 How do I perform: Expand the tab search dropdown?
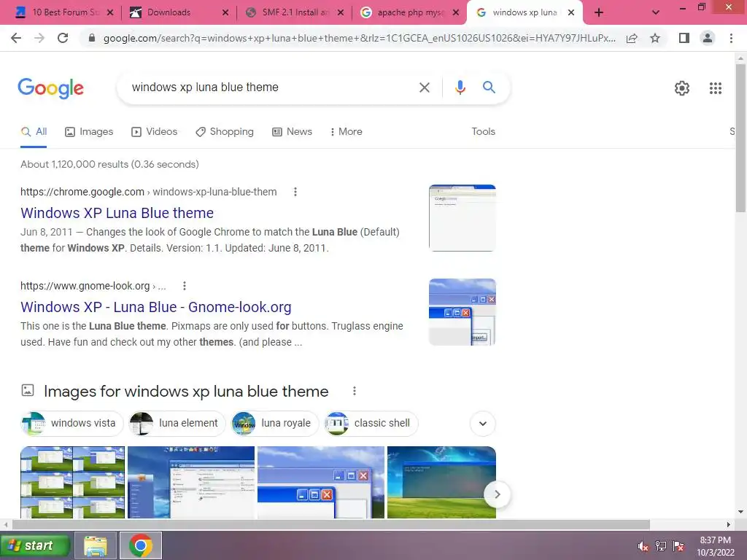(656, 12)
